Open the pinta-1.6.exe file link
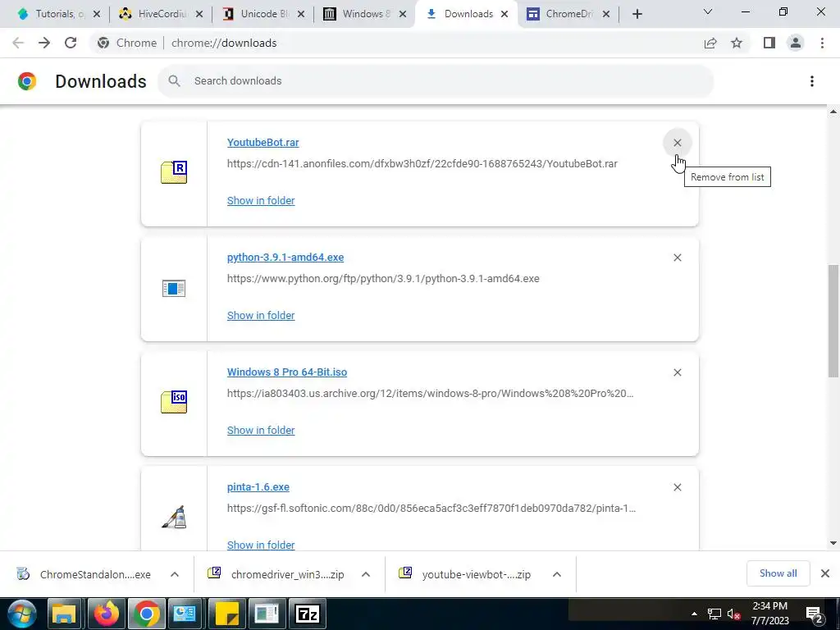The width and height of the screenshot is (840, 630). click(258, 487)
